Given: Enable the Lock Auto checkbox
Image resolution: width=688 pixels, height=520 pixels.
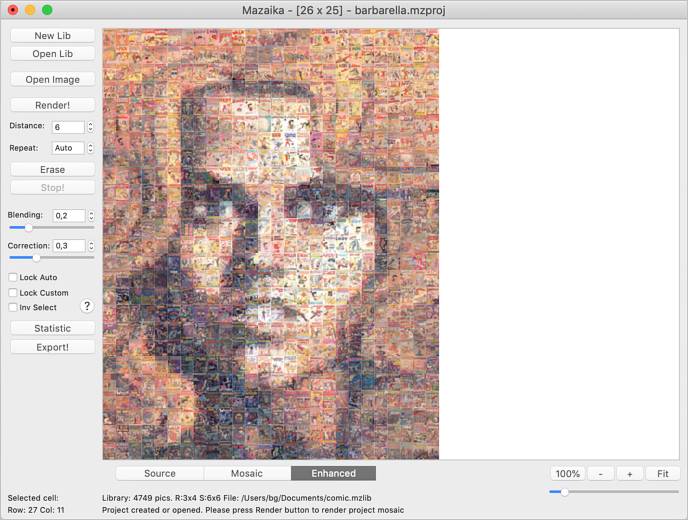Looking at the screenshot, I should click(13, 277).
